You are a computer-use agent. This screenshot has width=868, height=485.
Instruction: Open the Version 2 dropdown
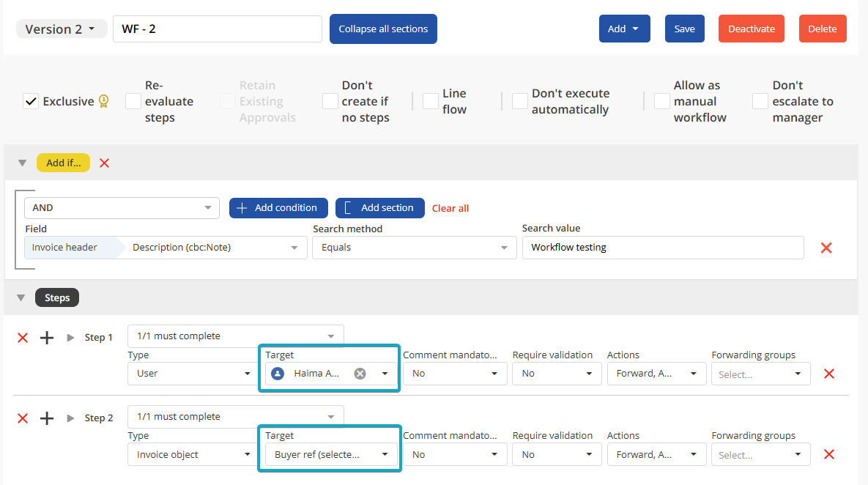pos(62,29)
